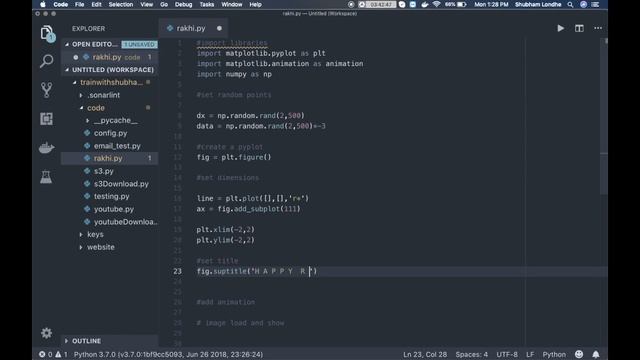The image size is (640, 360).
Task: Open the Tasks menu
Action: pos(207,4)
